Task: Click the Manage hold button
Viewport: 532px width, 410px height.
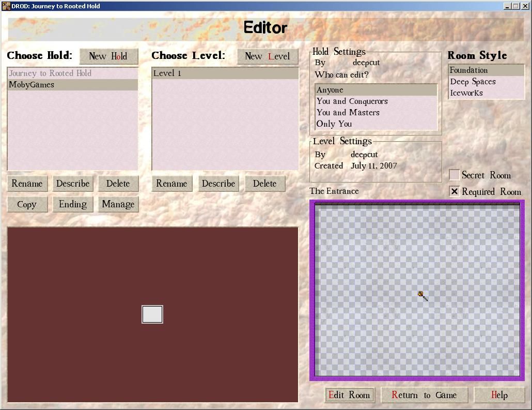Action: click(118, 204)
